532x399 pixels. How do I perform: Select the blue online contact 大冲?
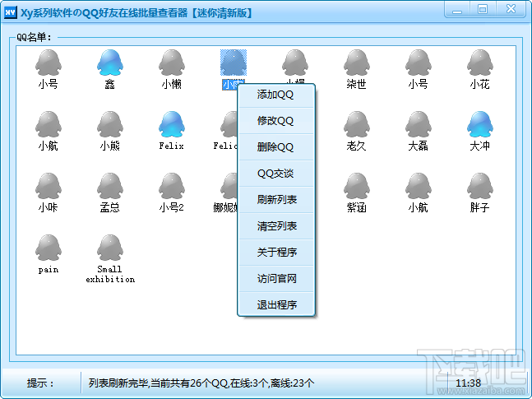pos(479,124)
